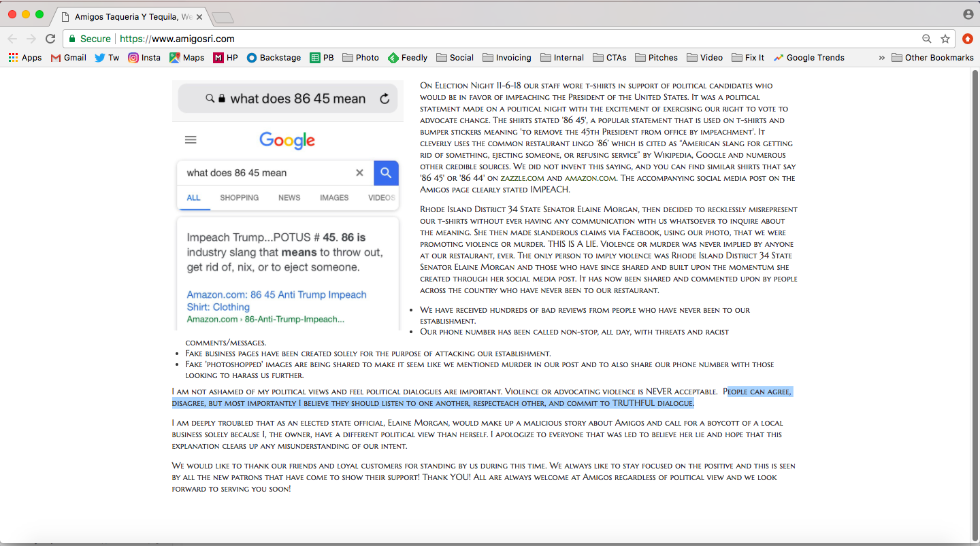This screenshot has height=546, width=980.
Task: Open a new tab with the tab button
Action: (223, 18)
